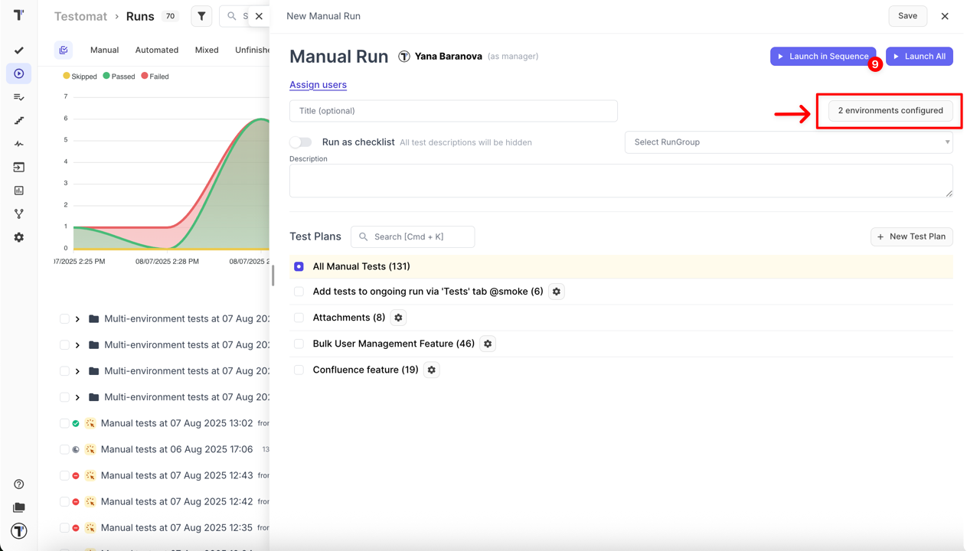The width and height of the screenshot is (980, 551).
Task: Expand the last Multi-environment tests folder row
Action: click(77, 397)
